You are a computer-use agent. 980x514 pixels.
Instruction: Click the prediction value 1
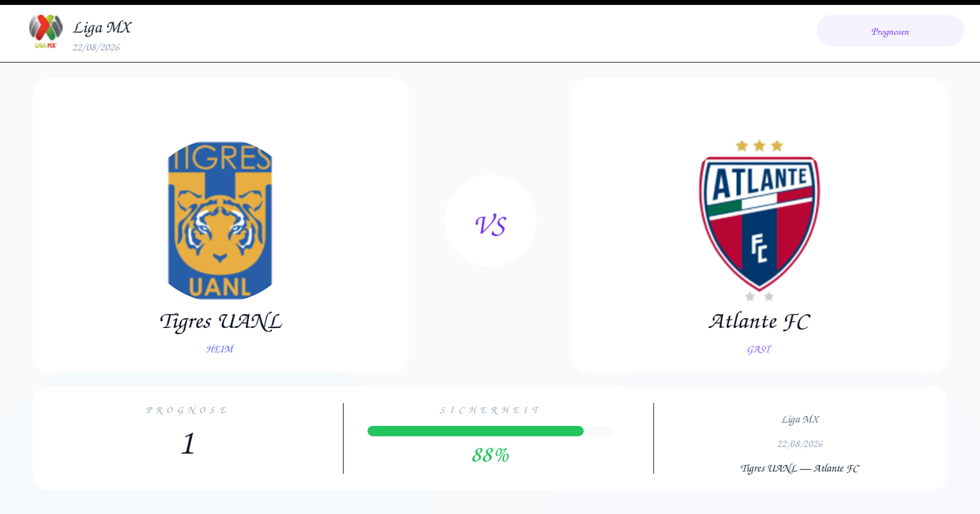tap(188, 443)
